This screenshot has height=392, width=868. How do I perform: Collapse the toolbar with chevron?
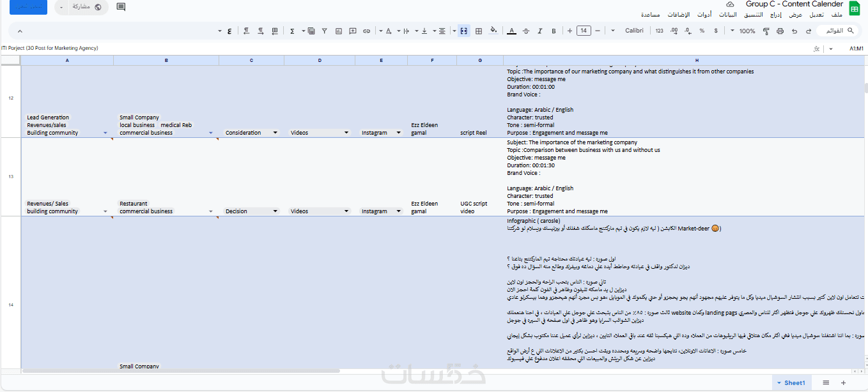(x=19, y=31)
